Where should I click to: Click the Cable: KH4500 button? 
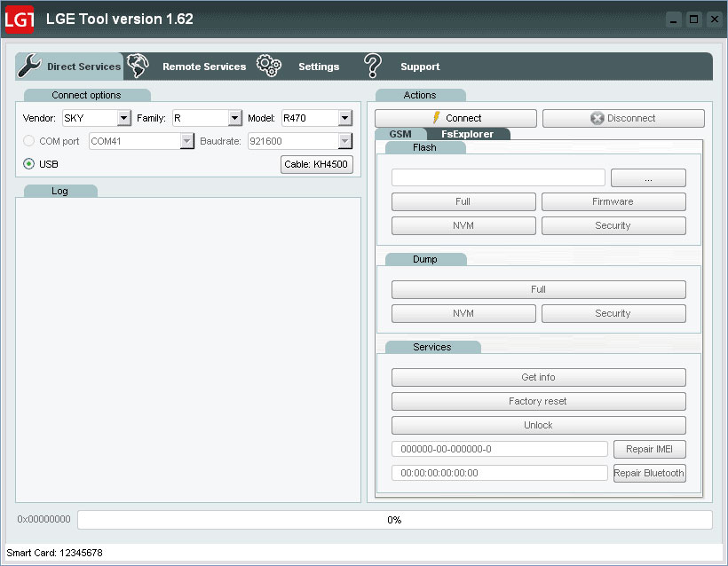pos(317,164)
